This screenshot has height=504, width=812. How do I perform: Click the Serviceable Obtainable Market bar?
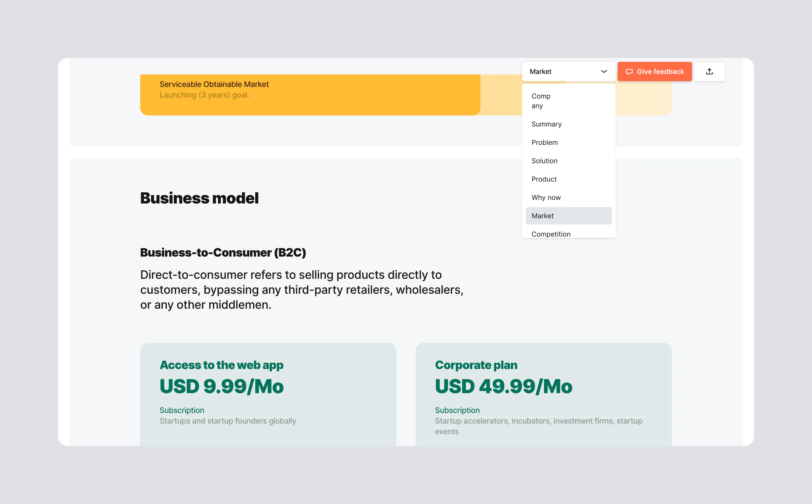click(310, 95)
